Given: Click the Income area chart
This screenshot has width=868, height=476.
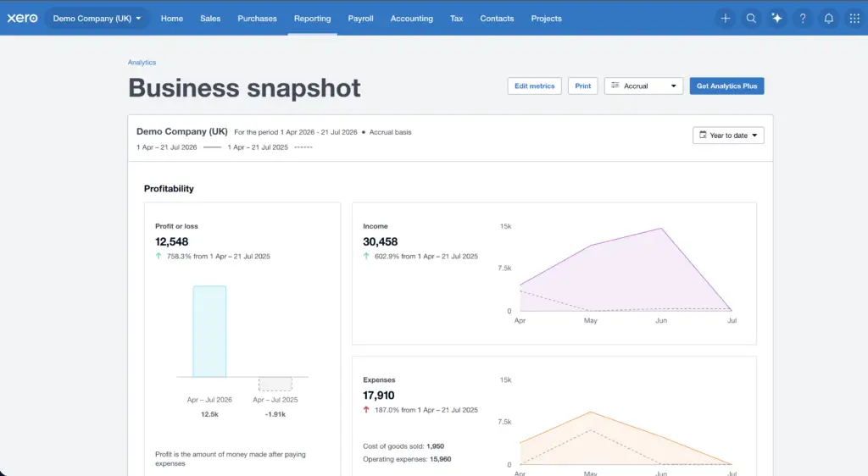Looking at the screenshot, I should (x=626, y=269).
